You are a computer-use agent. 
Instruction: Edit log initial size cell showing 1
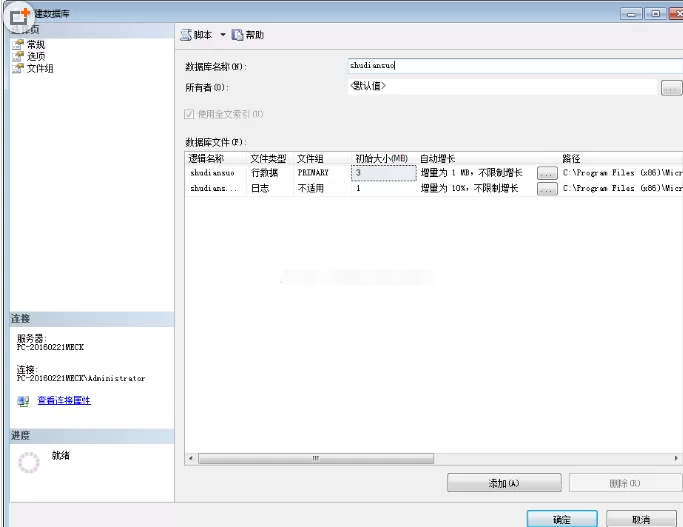click(384, 188)
